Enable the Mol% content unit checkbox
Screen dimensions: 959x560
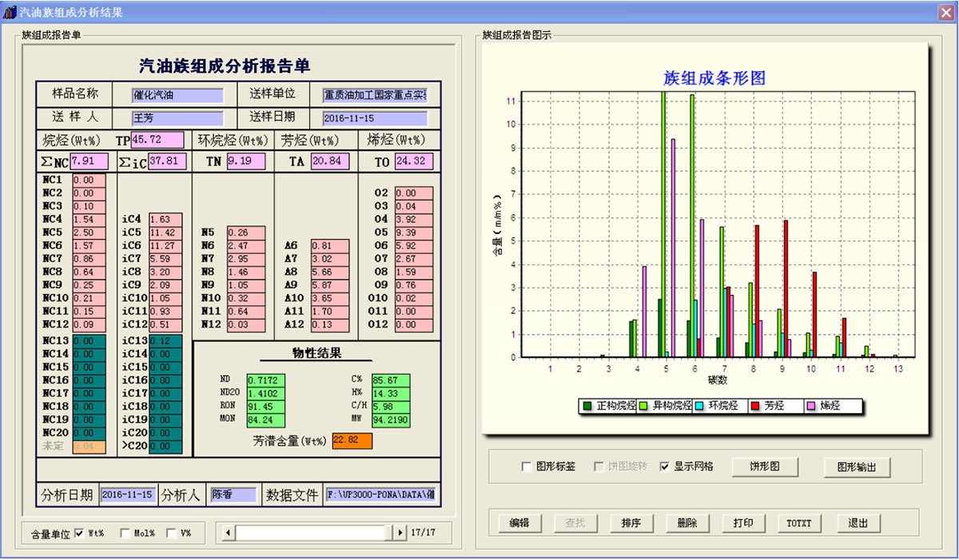(124, 532)
